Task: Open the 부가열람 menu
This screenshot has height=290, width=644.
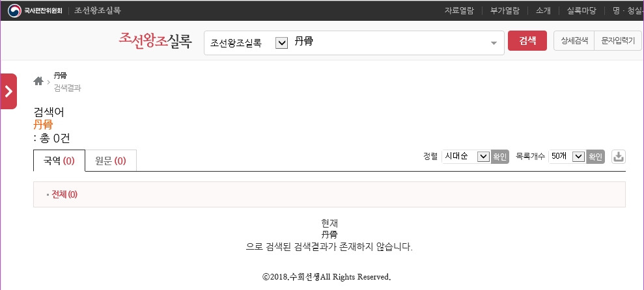Action: 505,10
